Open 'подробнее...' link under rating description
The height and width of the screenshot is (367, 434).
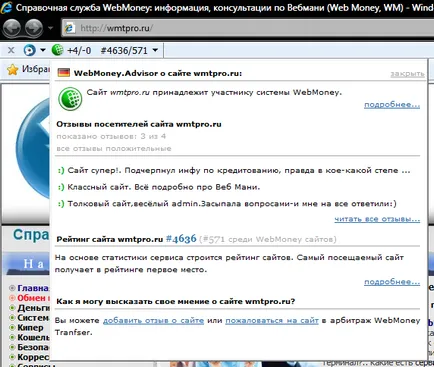(392, 282)
